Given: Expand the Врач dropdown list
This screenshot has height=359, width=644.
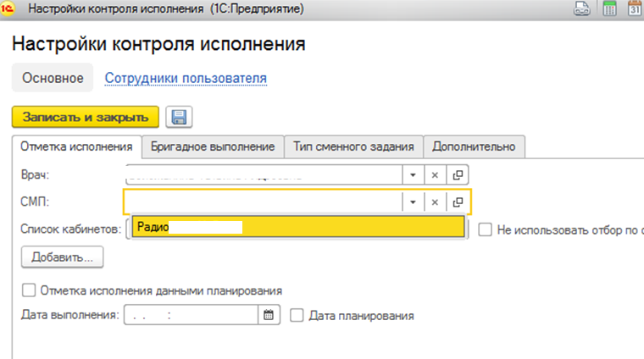Looking at the screenshot, I should click(x=411, y=174).
